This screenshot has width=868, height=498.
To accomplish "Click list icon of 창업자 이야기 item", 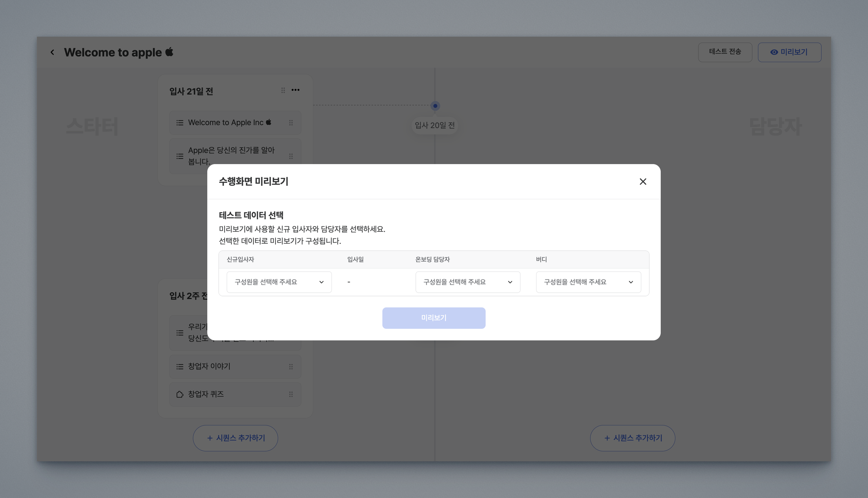I will [x=180, y=367].
